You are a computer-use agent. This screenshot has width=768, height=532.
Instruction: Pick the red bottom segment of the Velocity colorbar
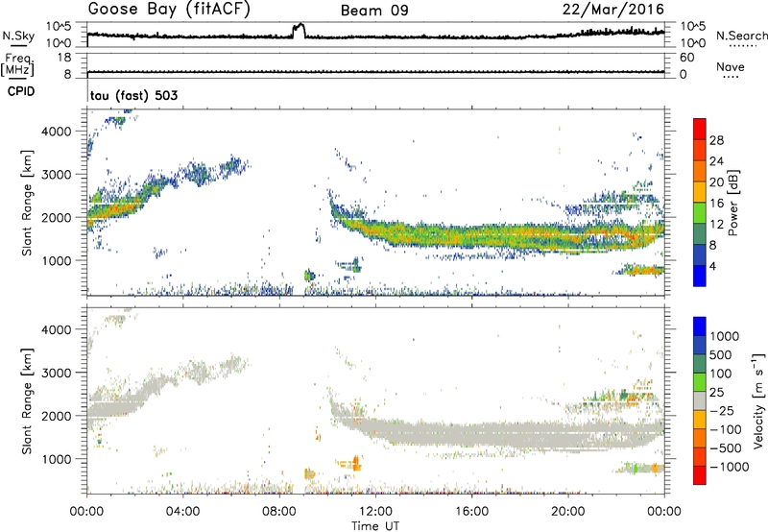click(x=700, y=475)
